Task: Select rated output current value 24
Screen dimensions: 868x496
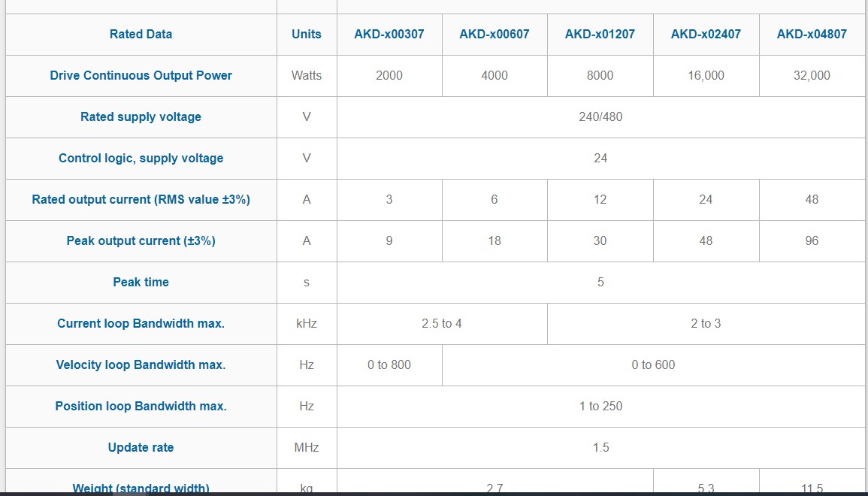Action: (x=706, y=199)
